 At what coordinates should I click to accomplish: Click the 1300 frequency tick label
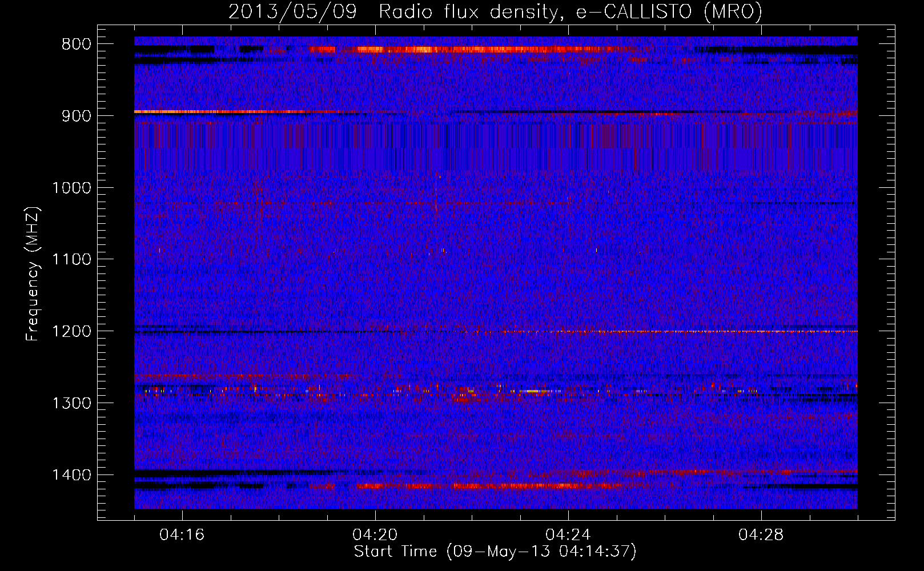pyautogui.click(x=72, y=404)
